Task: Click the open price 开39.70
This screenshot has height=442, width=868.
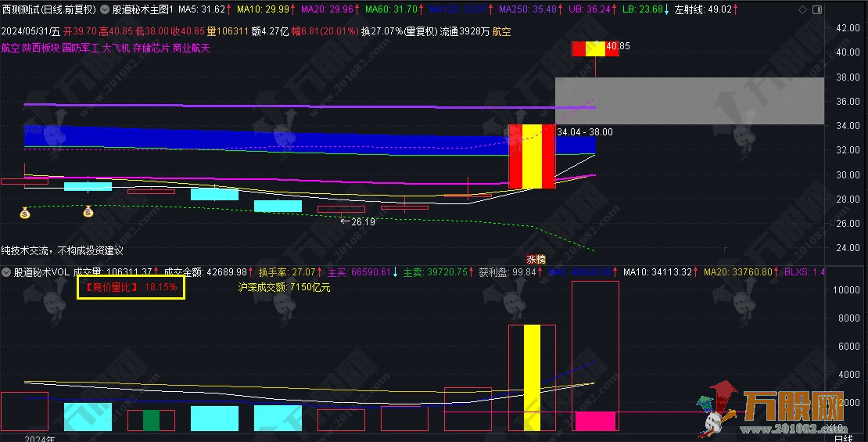Action: click(x=80, y=31)
